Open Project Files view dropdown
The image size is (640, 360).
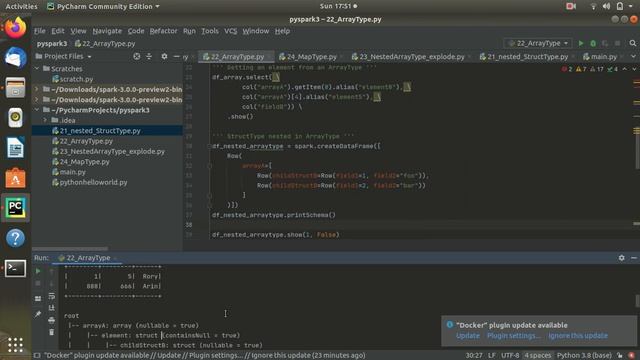[x=64, y=56]
